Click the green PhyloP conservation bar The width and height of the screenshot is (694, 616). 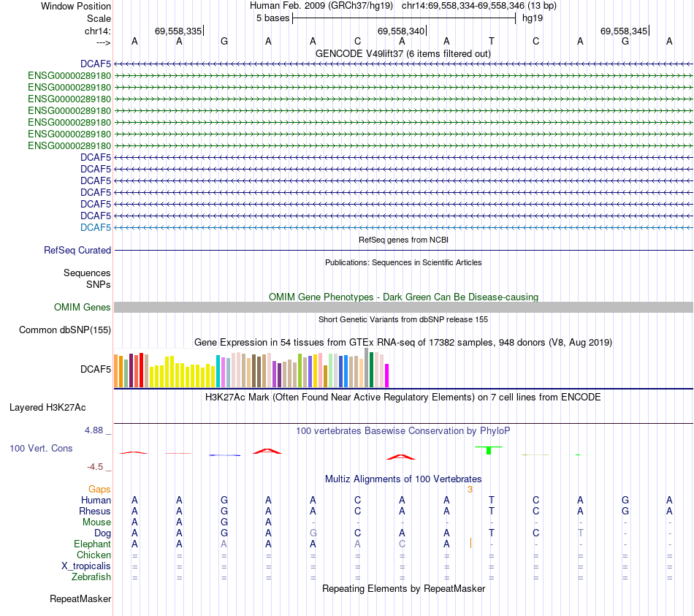pyautogui.click(x=489, y=450)
